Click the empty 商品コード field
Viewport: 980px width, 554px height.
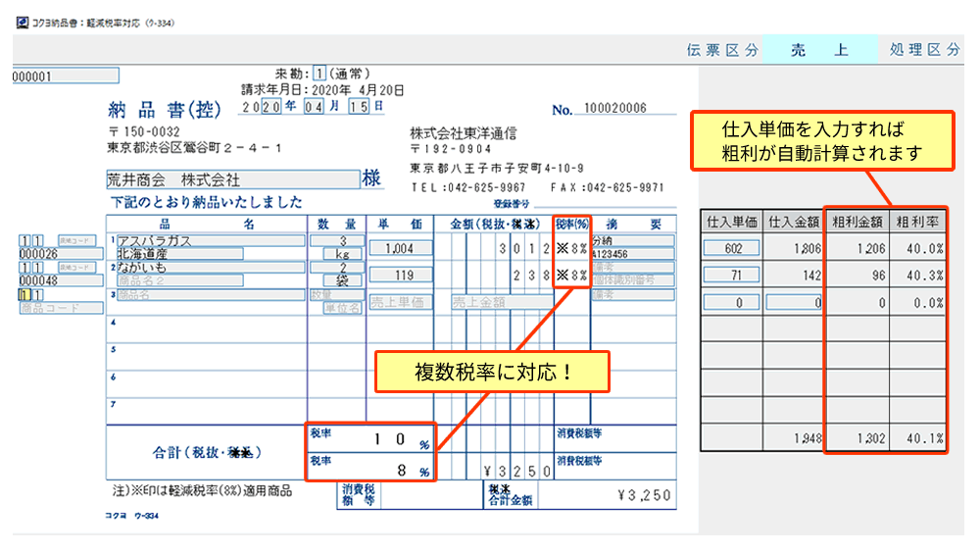point(59,308)
